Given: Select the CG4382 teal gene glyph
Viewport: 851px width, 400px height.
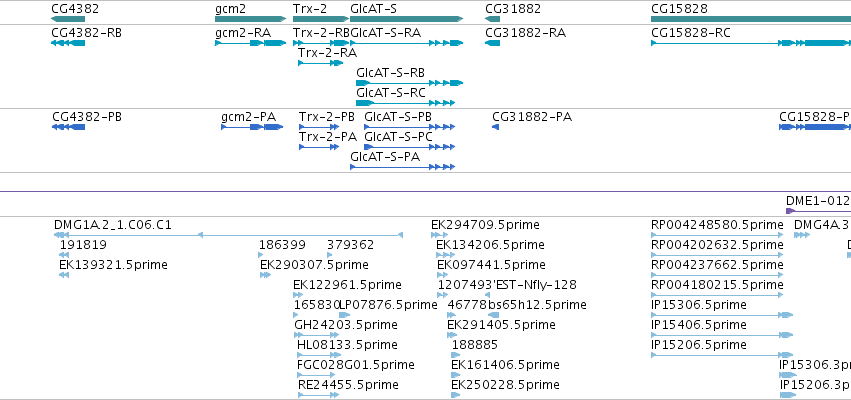Looking at the screenshot, I should tap(68, 19).
